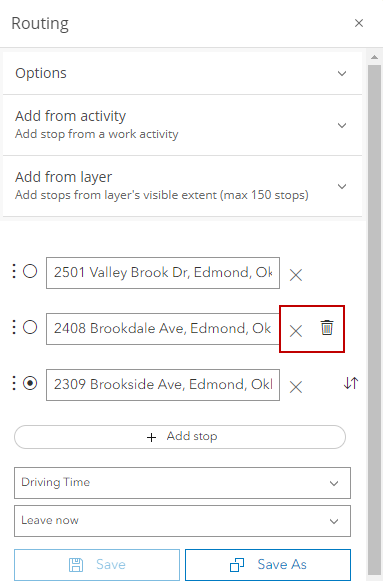Open the Leave now dropdown
383x581 pixels.
182,521
